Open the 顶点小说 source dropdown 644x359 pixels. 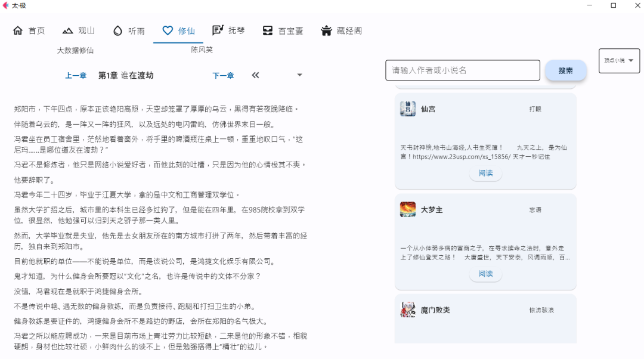tap(618, 60)
